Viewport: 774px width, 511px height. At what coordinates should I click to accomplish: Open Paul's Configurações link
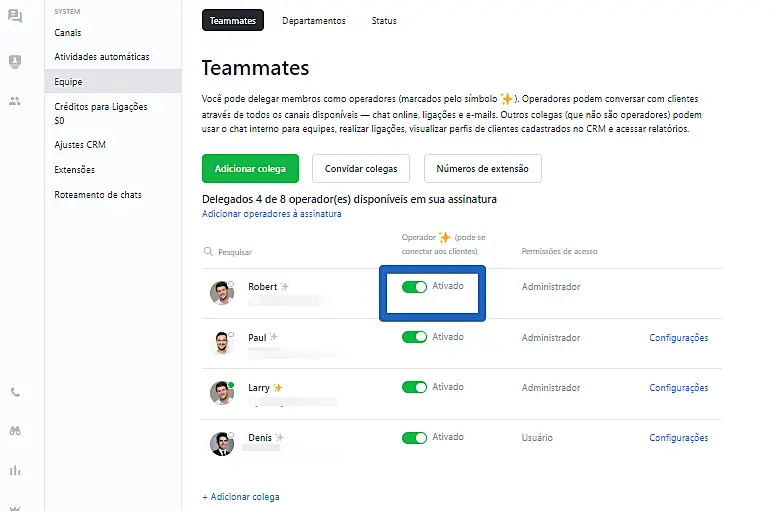coord(678,338)
